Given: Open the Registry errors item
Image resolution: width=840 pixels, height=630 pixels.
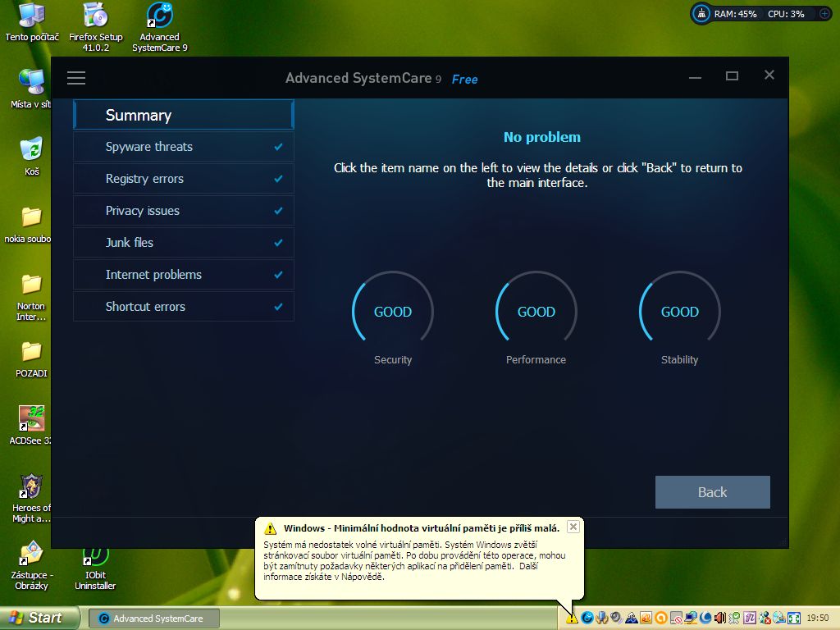Looking at the screenshot, I should tap(184, 179).
